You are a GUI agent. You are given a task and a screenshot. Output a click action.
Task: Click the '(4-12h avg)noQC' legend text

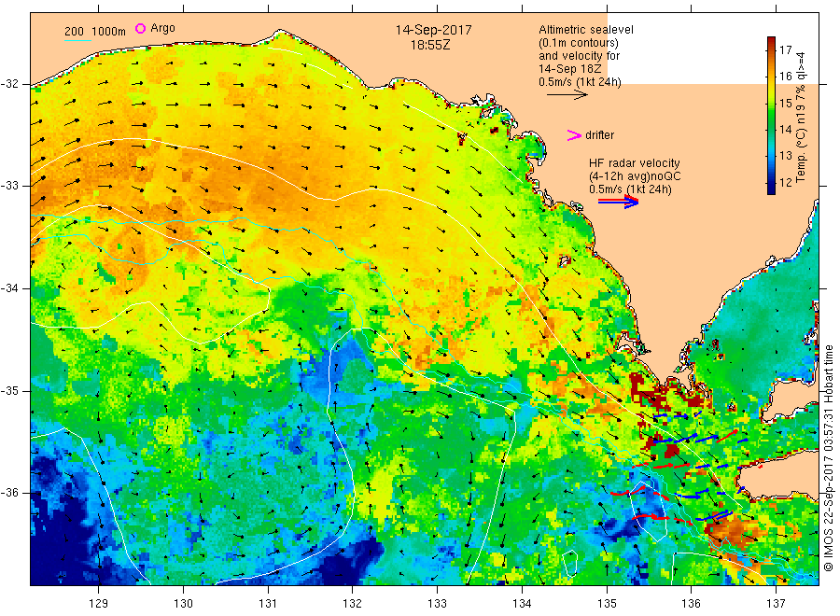coord(635,176)
